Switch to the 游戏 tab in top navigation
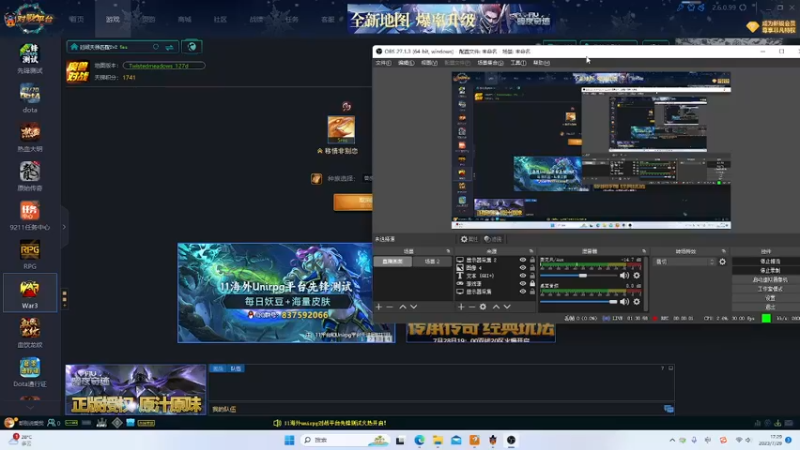800x450 pixels. (113, 19)
